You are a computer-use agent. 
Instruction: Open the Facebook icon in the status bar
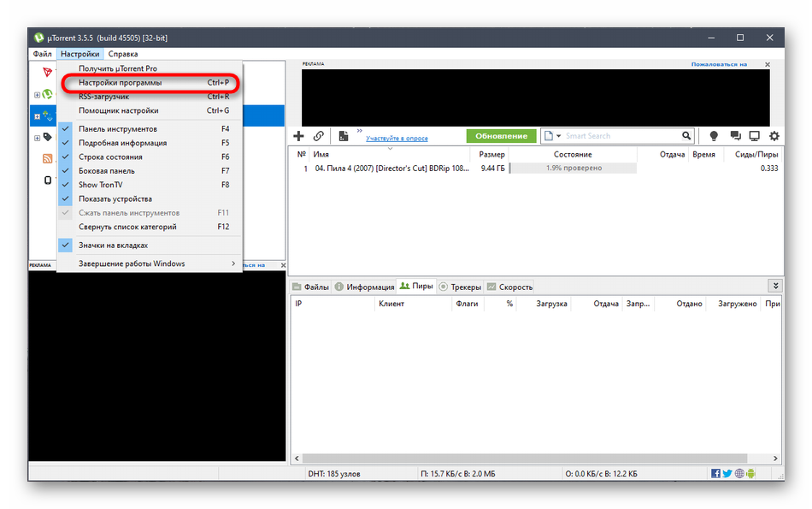(715, 473)
